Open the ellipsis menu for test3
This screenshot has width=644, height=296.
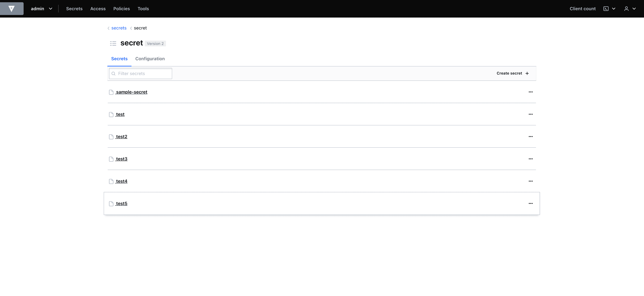coord(530,159)
